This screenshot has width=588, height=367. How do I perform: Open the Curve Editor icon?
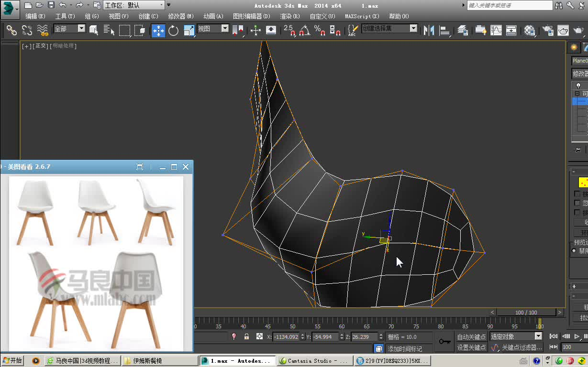(496, 31)
